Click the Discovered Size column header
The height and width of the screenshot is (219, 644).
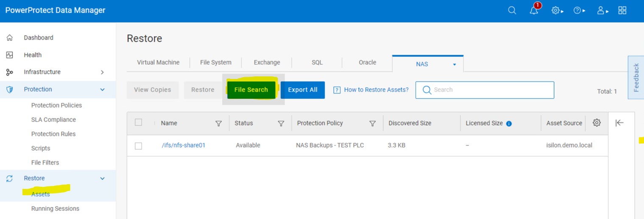pyautogui.click(x=410, y=123)
